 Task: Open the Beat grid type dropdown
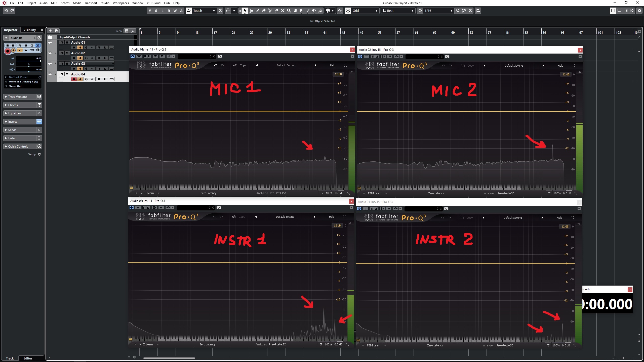pyautogui.click(x=398, y=11)
